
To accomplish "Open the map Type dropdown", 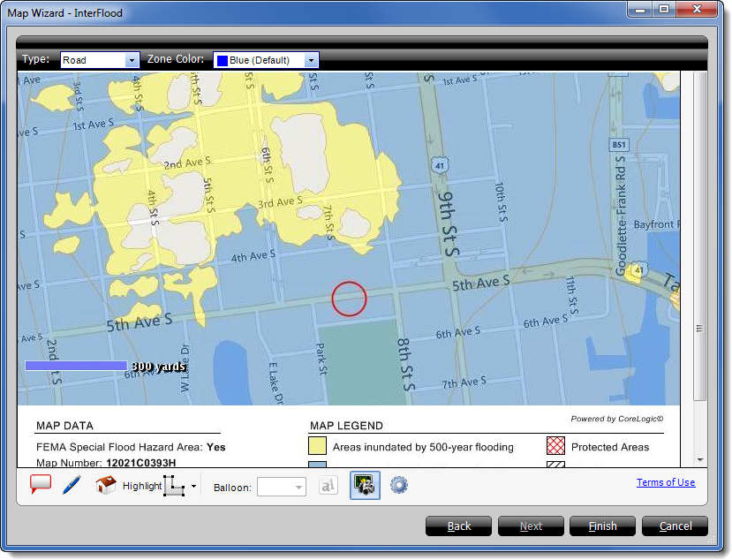I will [100, 60].
